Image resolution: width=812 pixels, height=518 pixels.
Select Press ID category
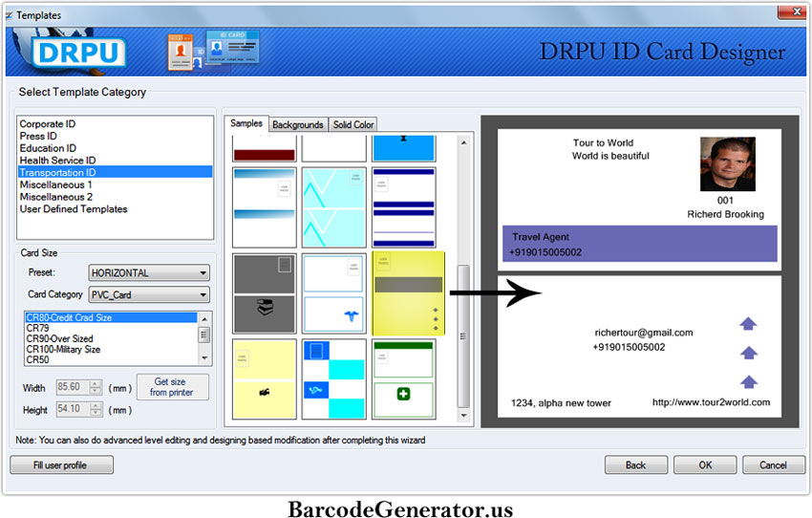coord(38,136)
